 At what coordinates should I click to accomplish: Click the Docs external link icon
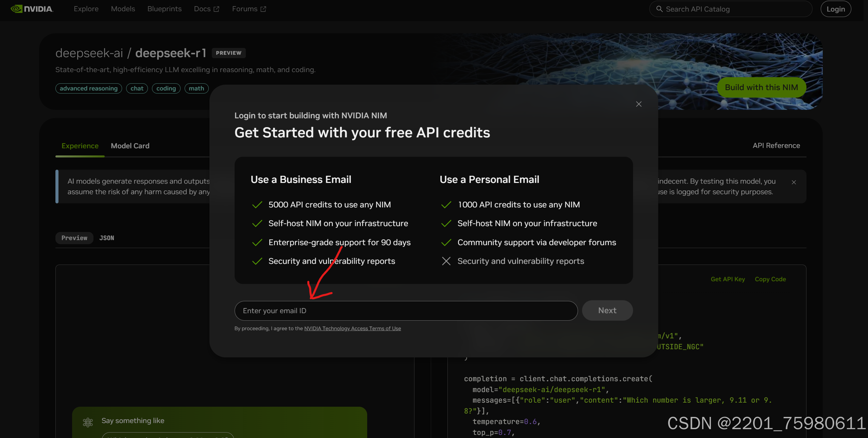click(x=216, y=9)
